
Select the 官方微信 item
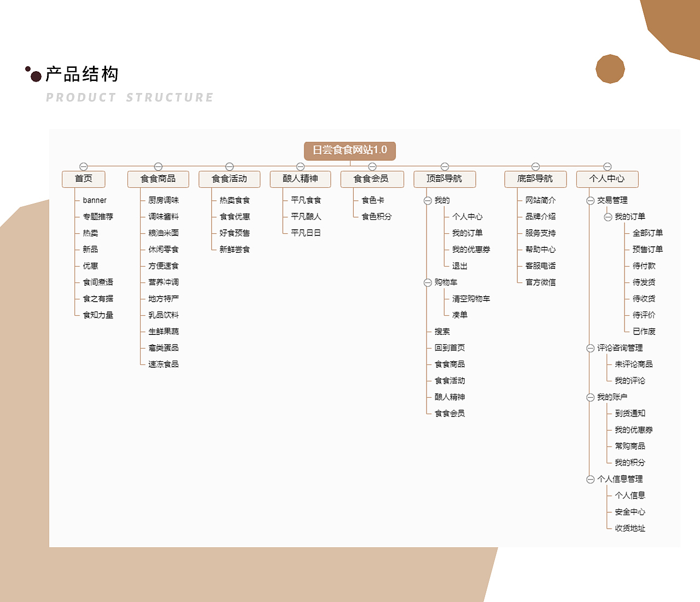[540, 282]
